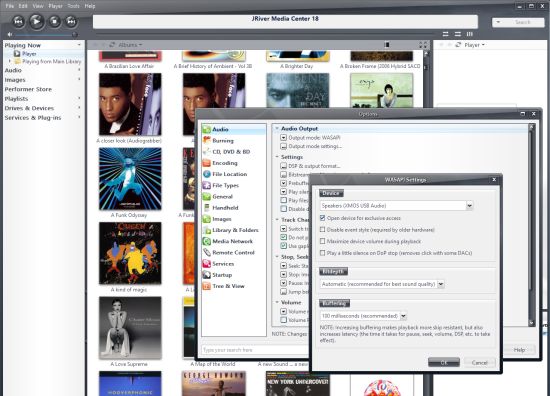Image resolution: width=550 pixels, height=396 pixels.
Task: Toggle Disable event style checkbox
Action: coord(322,230)
